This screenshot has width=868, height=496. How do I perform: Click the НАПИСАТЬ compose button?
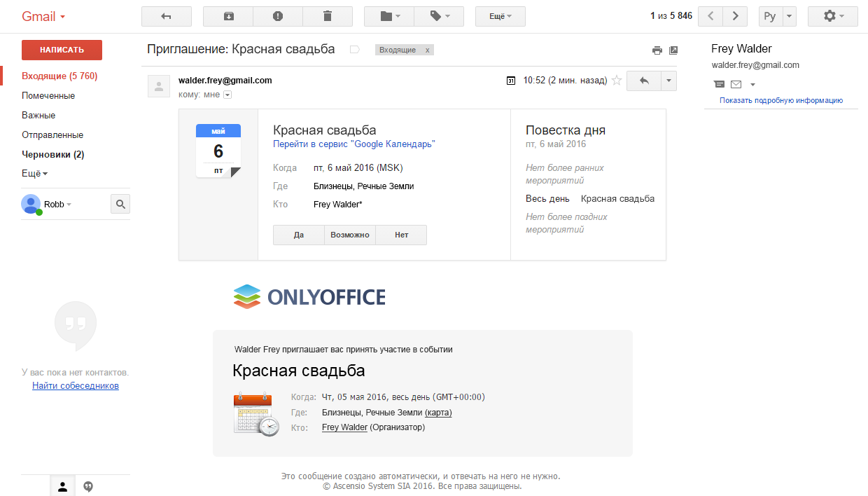point(62,50)
